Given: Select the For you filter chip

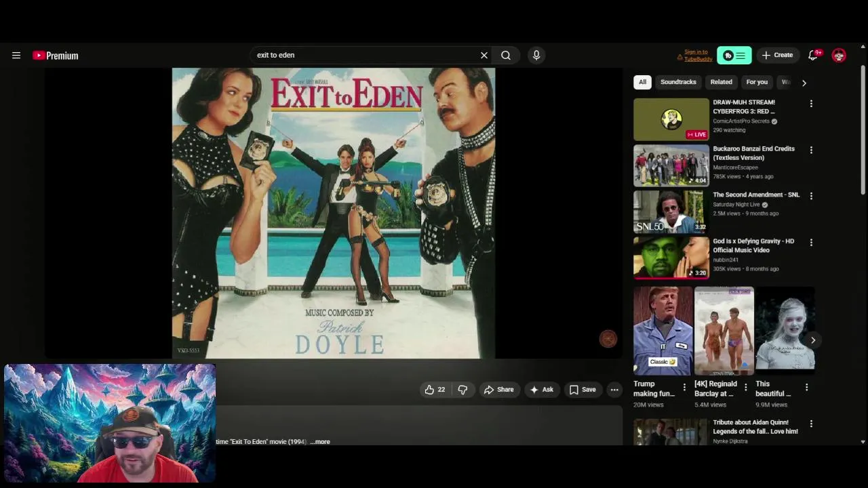Looking at the screenshot, I should pyautogui.click(x=757, y=82).
